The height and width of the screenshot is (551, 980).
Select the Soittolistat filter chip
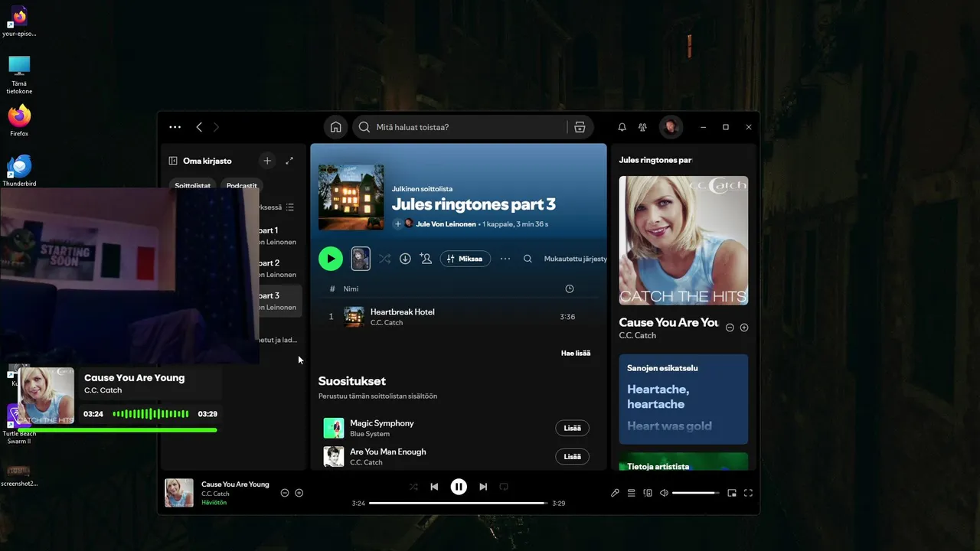(192, 185)
